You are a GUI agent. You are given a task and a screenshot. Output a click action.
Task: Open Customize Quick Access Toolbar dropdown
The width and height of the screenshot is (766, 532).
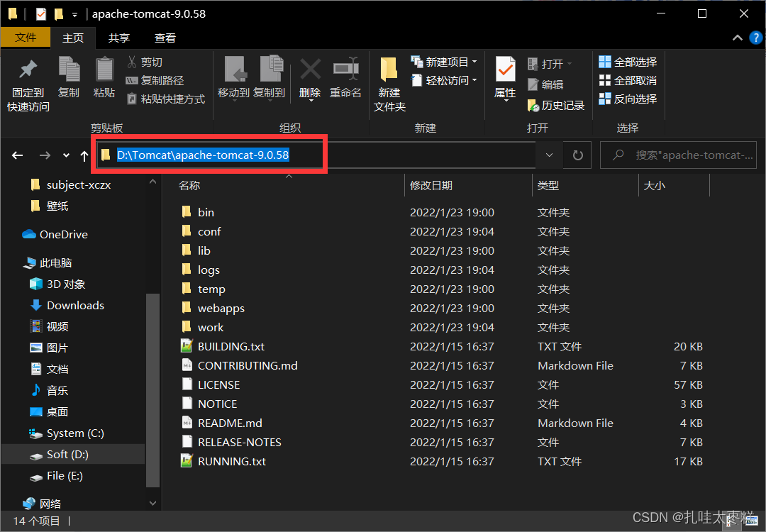coord(74,15)
